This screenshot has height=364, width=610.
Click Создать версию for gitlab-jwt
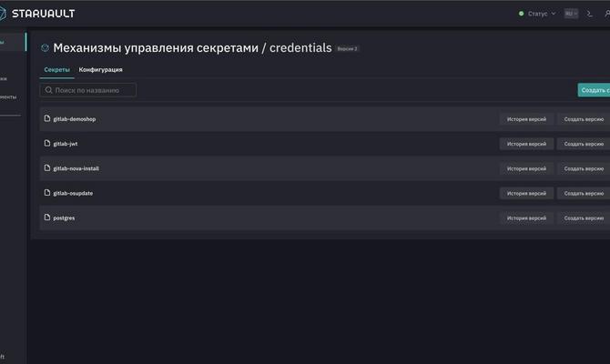coord(583,144)
